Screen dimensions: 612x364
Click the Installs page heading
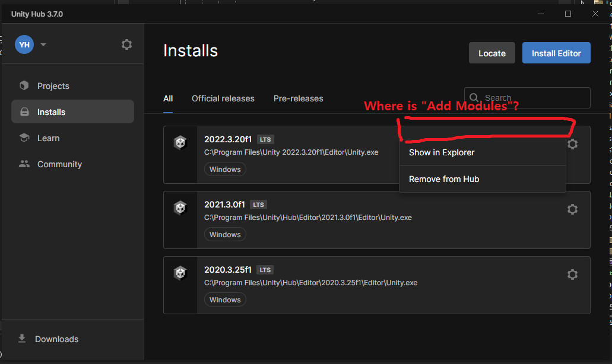[191, 50]
